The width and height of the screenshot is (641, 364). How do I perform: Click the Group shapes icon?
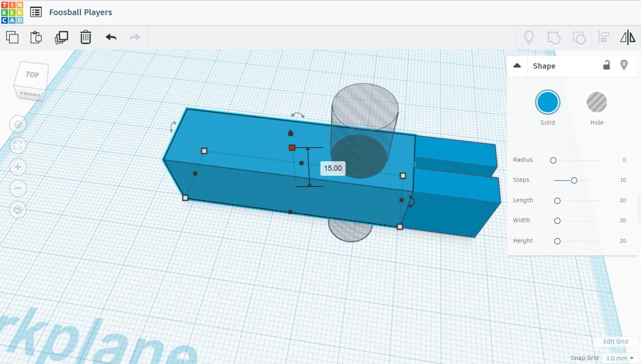[554, 38]
